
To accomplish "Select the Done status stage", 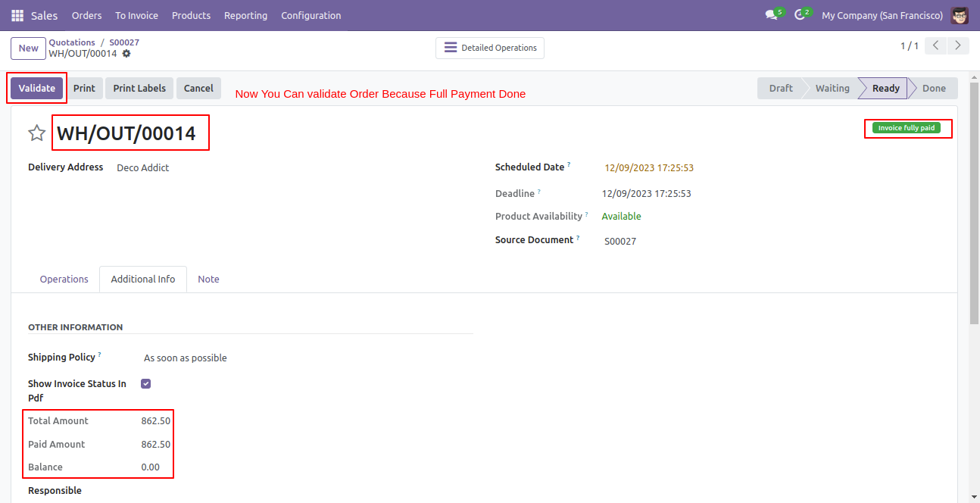I will pyautogui.click(x=934, y=88).
